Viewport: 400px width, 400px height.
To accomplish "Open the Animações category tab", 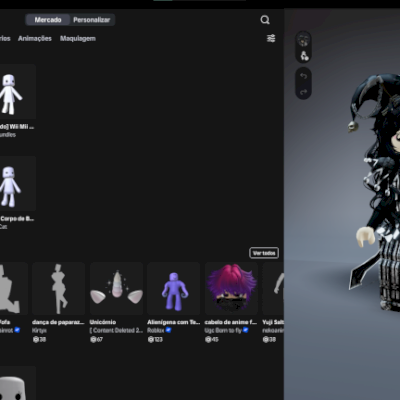I will click(x=35, y=39).
